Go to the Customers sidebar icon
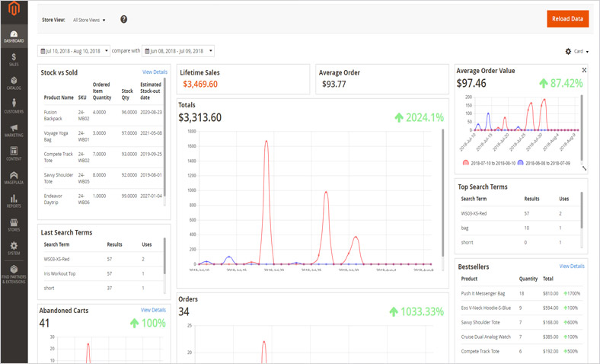 click(14, 107)
